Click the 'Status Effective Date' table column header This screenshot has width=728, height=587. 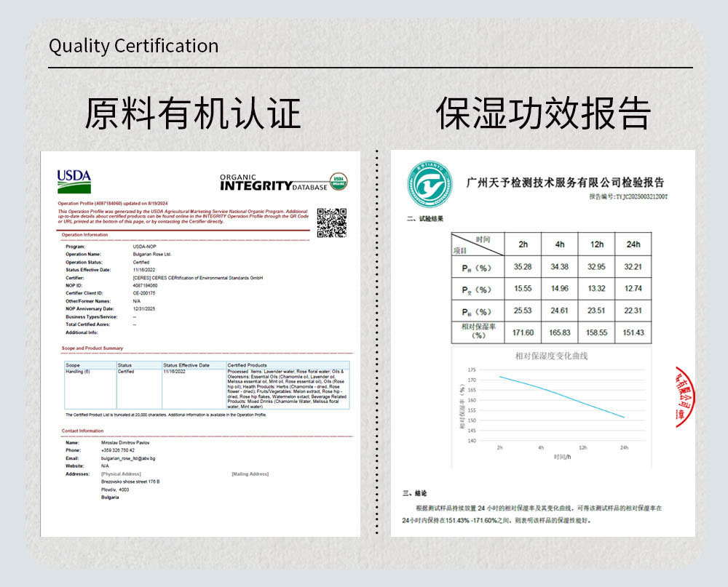186,365
